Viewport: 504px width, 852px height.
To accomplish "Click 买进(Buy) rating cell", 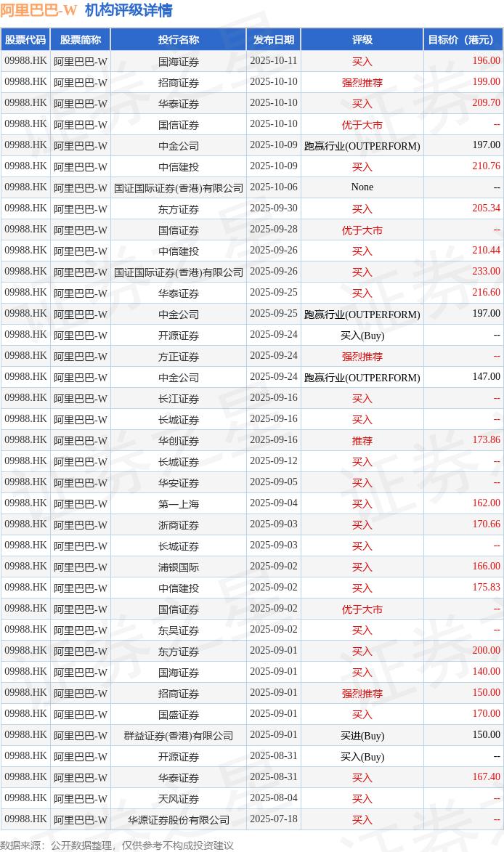I will coord(362,735).
